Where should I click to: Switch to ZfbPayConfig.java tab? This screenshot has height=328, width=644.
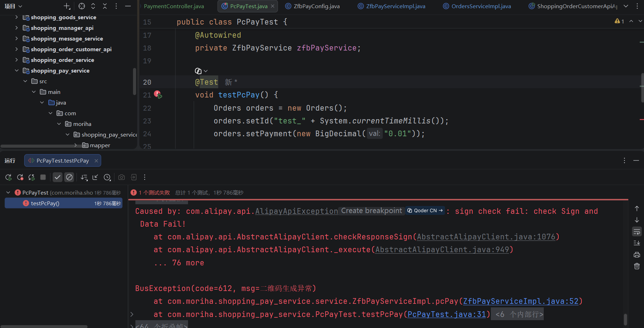(x=312, y=6)
